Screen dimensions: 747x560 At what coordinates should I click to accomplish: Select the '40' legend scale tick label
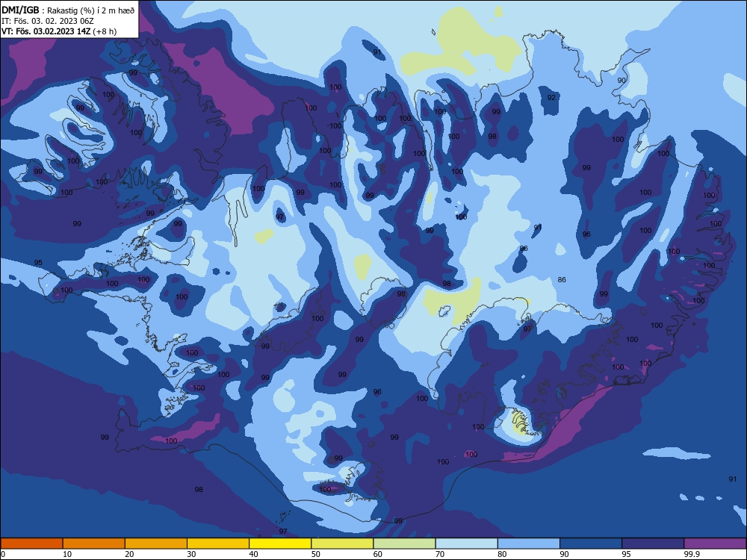254,554
